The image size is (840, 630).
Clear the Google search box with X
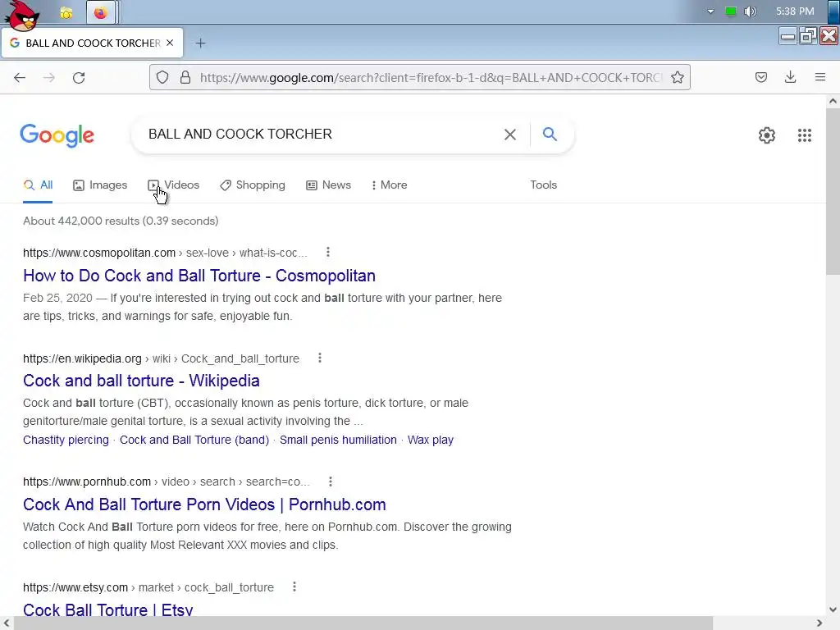(510, 135)
